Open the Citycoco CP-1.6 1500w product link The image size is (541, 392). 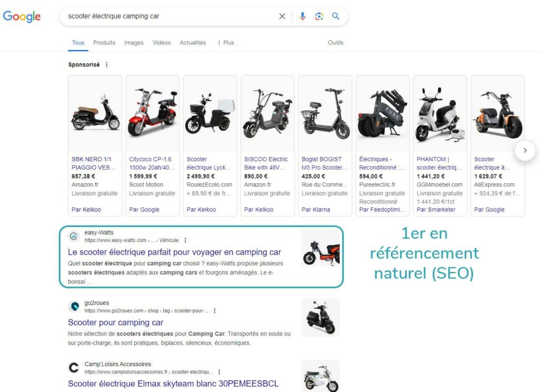[x=152, y=163]
